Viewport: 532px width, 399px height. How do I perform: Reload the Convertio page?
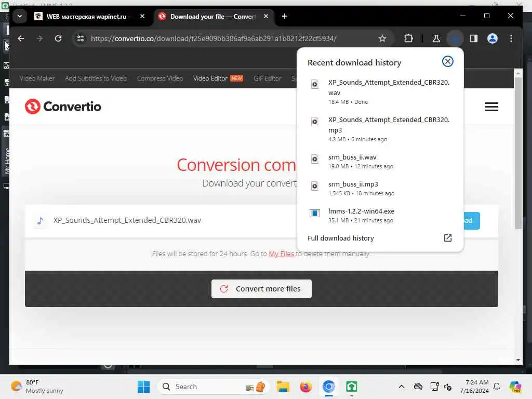click(x=58, y=38)
